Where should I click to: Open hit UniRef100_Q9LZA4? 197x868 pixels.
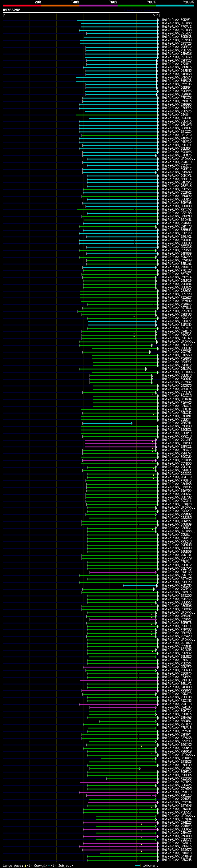coord(177,467)
